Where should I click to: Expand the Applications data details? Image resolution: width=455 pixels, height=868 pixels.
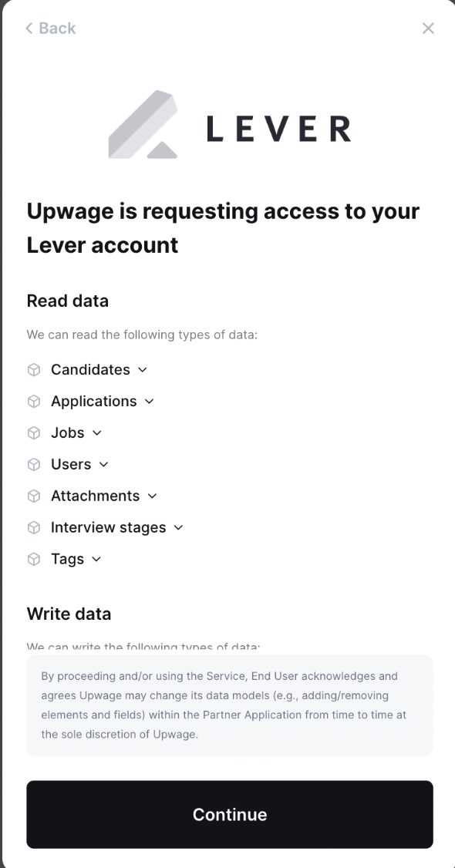(151, 402)
